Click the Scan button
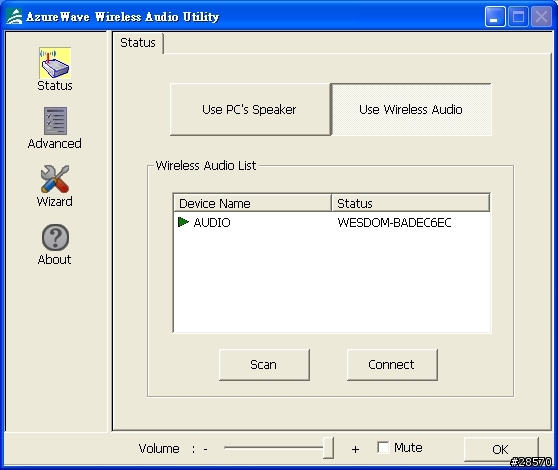Screen dimensions: 558x470 [x=264, y=365]
